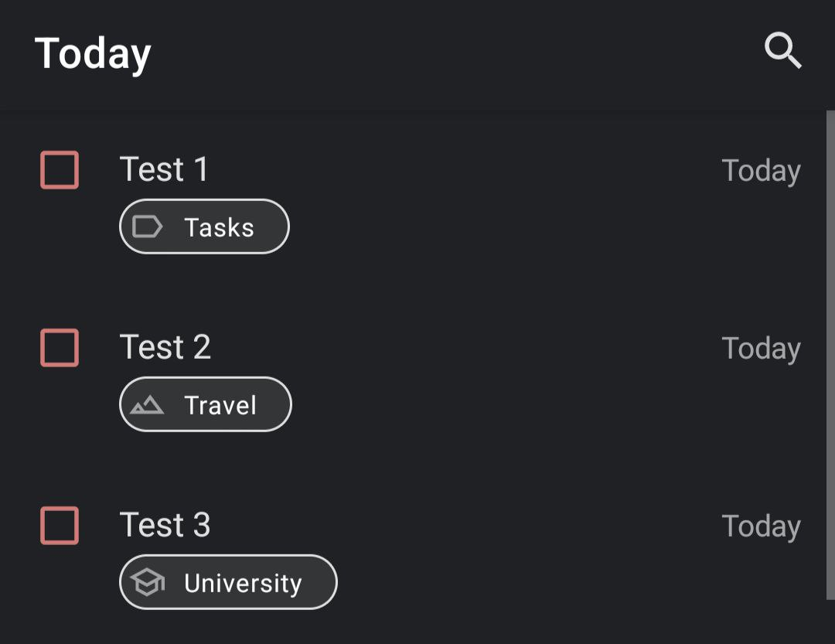
Task: Mark Test 2 as complete
Action: (60, 347)
